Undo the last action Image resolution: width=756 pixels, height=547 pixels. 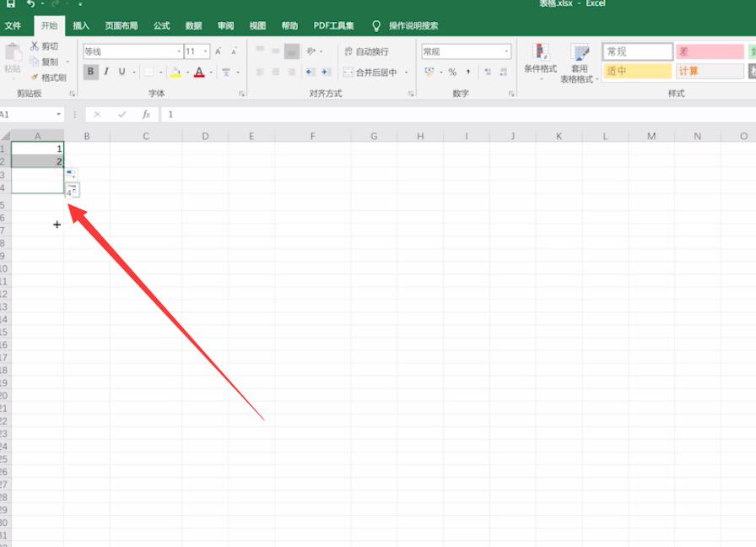(x=31, y=4)
